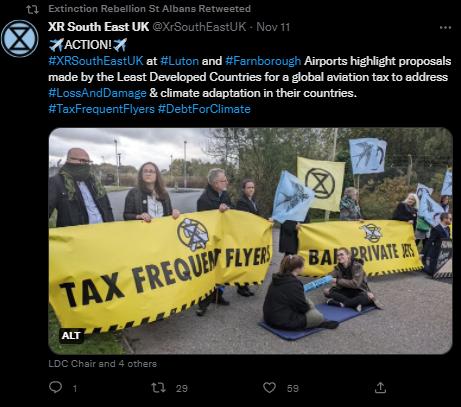Image resolution: width=461 pixels, height=407 pixels.
Task: Open the #Farnborough hashtag
Action: click(x=263, y=61)
